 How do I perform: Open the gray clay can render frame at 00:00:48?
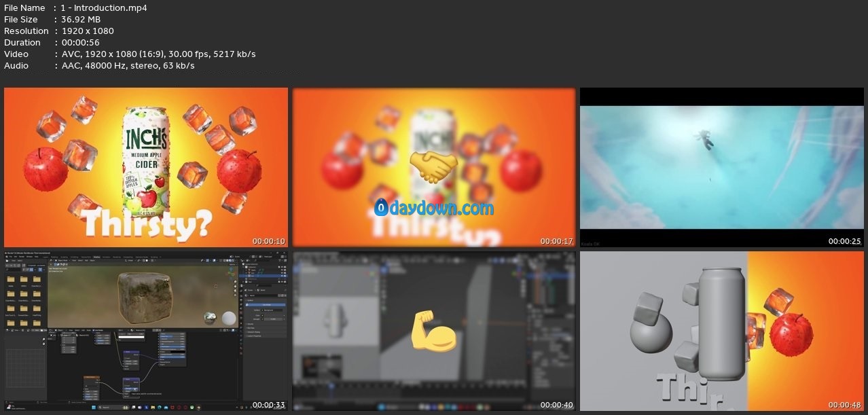click(722, 331)
